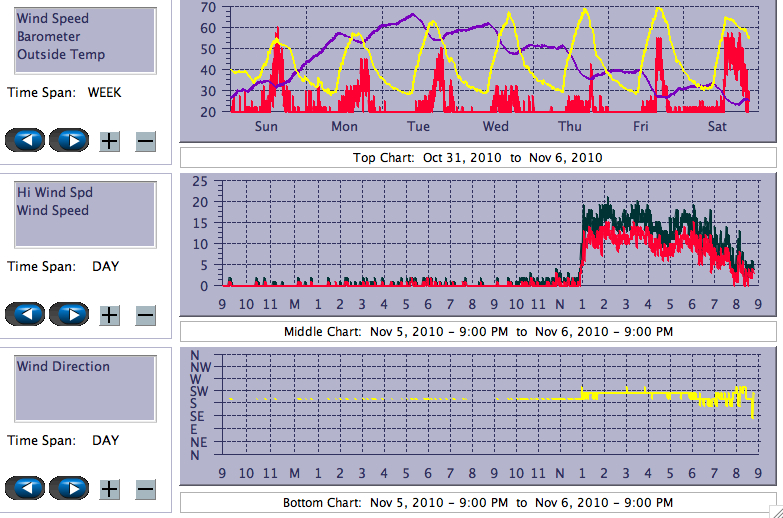Image resolution: width=783 pixels, height=518 pixels.
Task: Click the Top Chart date range field
Action: [478, 158]
